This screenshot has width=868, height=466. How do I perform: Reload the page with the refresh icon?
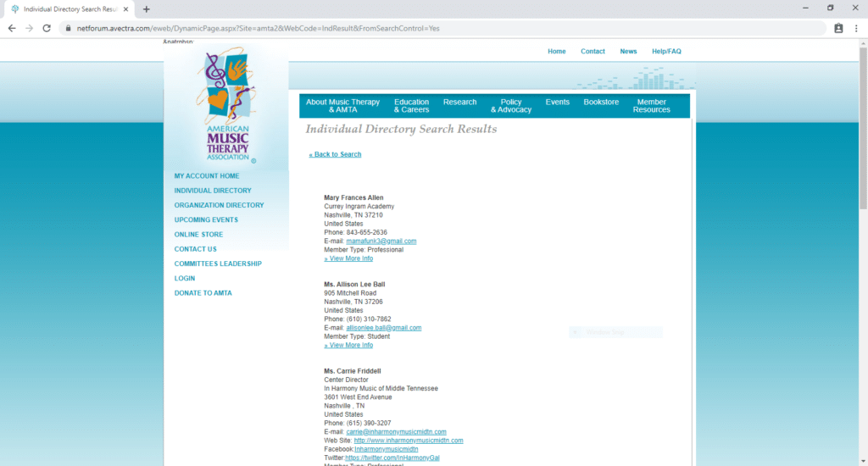click(48, 28)
